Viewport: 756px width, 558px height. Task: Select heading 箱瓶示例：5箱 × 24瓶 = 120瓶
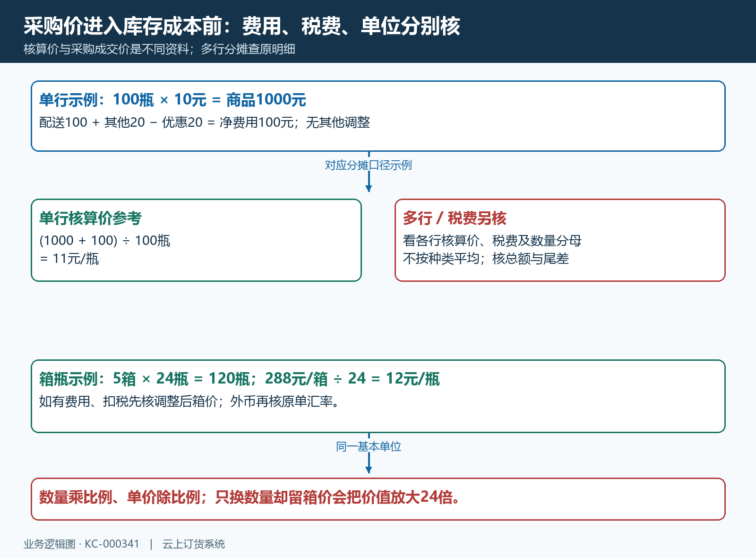point(145,379)
